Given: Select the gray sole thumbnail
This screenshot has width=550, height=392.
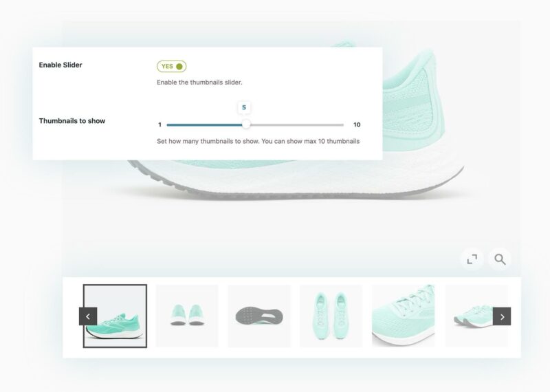Looking at the screenshot, I should click(259, 316).
